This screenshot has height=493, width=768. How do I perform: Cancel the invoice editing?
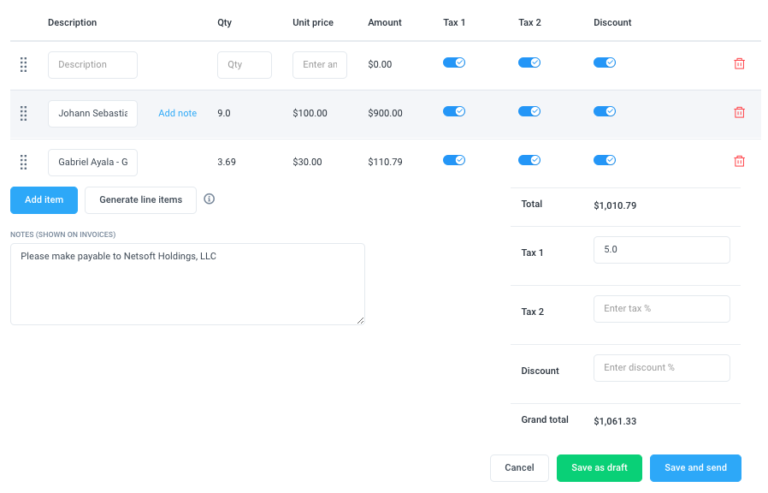click(519, 468)
